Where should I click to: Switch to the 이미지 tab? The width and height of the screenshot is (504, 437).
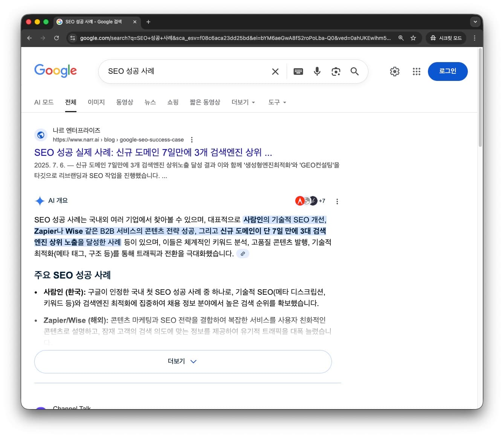click(96, 102)
